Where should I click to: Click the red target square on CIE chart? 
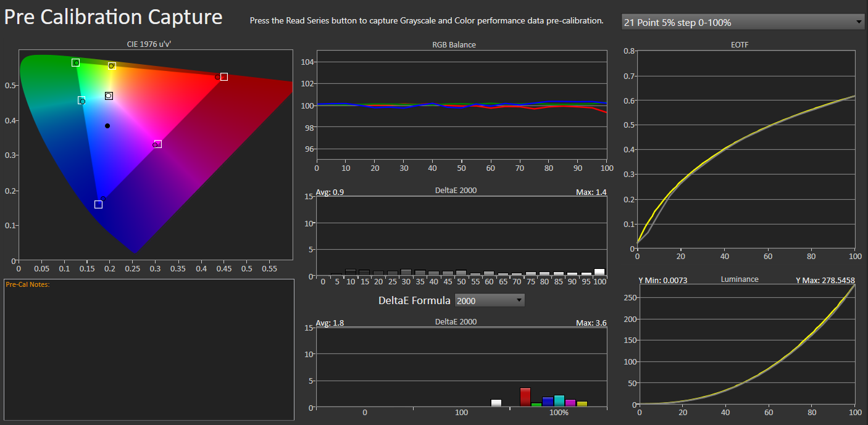pos(224,77)
